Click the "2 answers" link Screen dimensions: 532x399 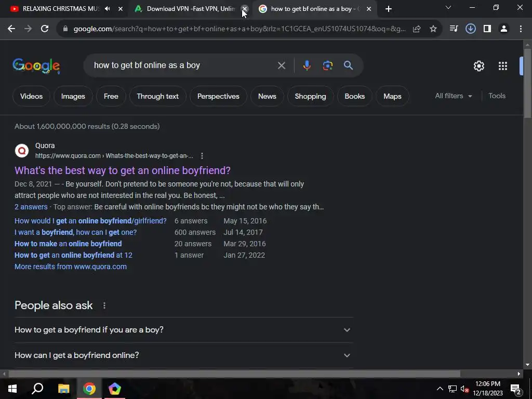[x=31, y=207]
